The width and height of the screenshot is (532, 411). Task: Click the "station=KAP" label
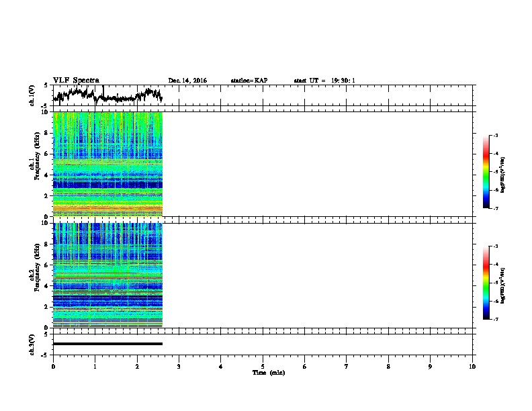249,81
